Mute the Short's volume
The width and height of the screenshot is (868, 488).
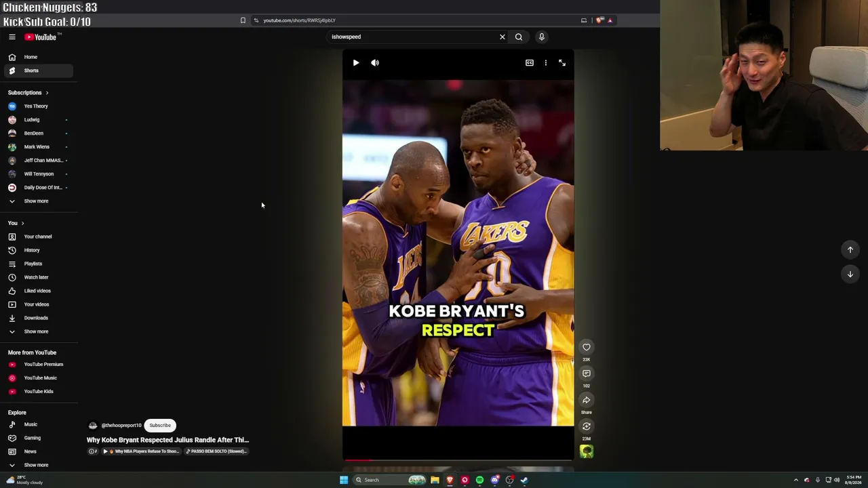tap(375, 63)
